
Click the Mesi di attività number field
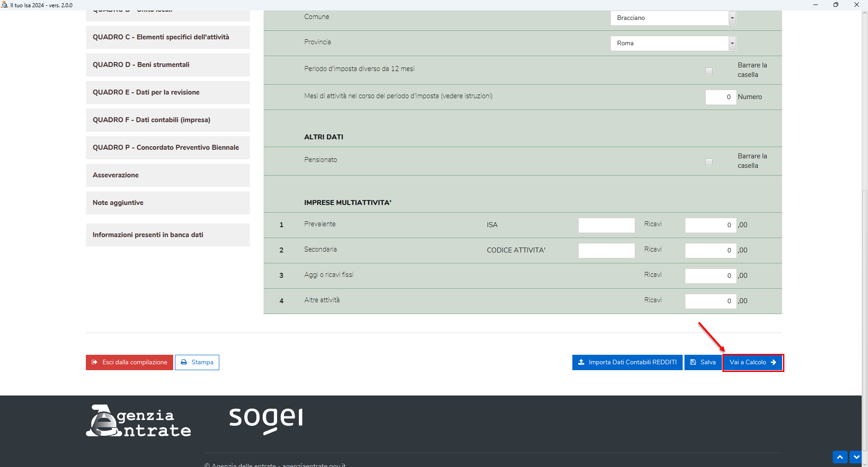721,97
